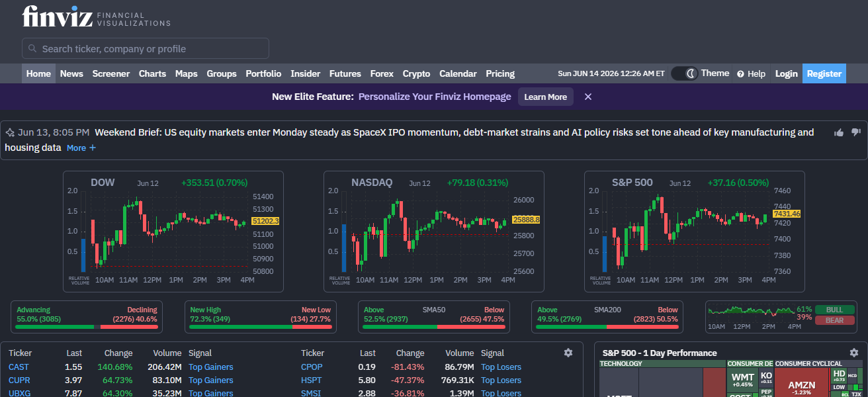Click Top Gainers signal in CUPR row
This screenshot has width=868, height=397.
click(x=211, y=380)
